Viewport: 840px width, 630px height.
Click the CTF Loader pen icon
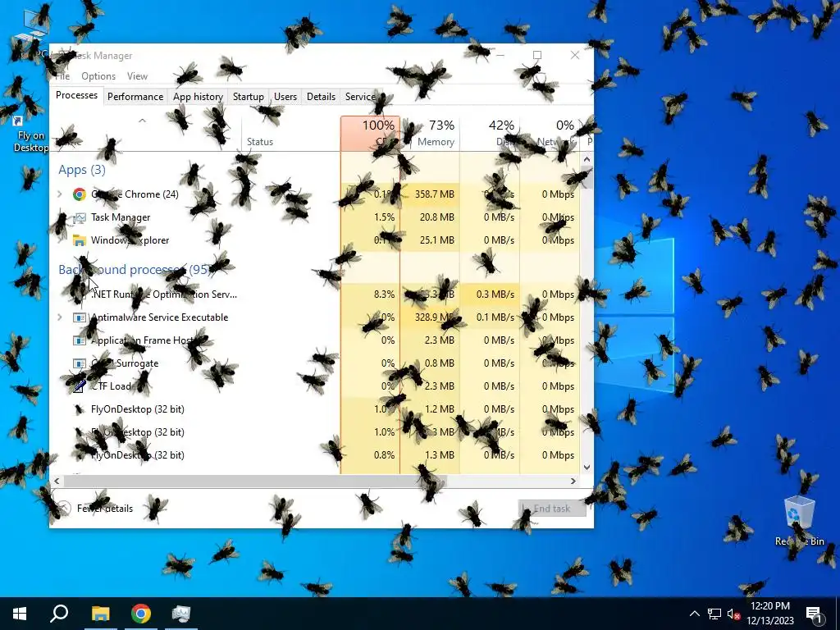point(80,386)
